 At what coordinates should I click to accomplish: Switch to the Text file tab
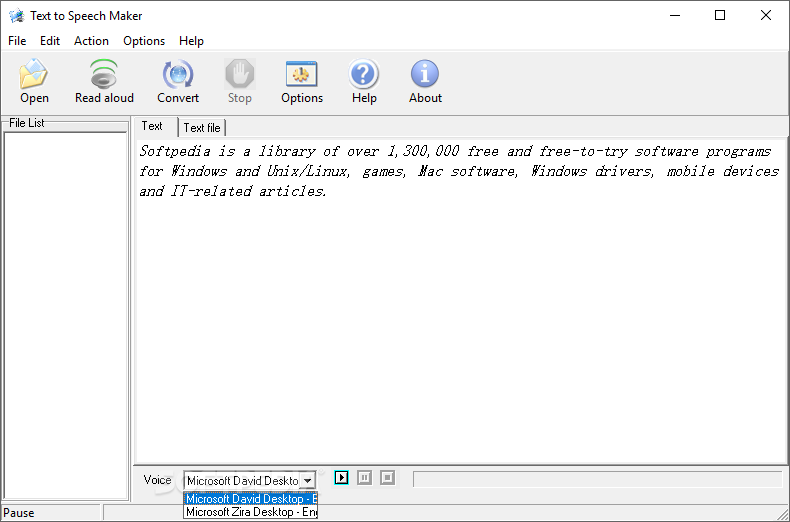click(x=202, y=128)
